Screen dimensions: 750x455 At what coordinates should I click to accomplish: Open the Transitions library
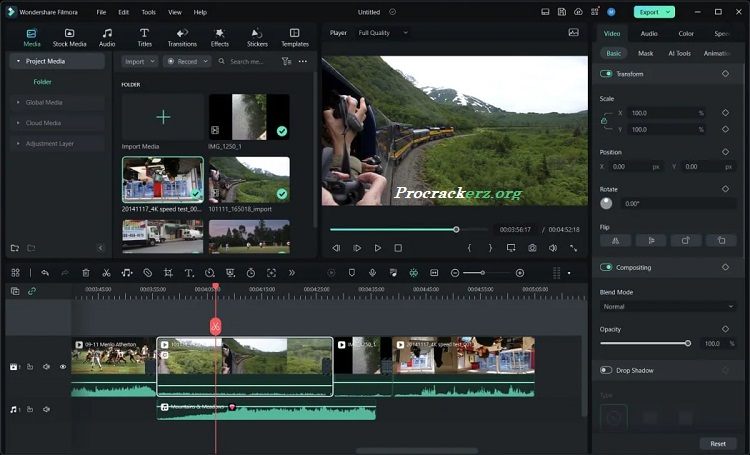(182, 37)
